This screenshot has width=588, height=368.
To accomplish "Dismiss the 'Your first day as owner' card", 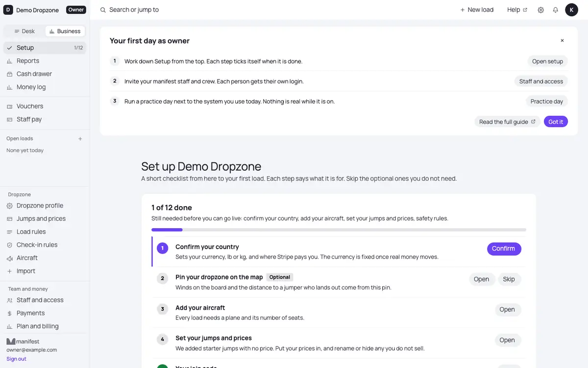I will (x=562, y=41).
